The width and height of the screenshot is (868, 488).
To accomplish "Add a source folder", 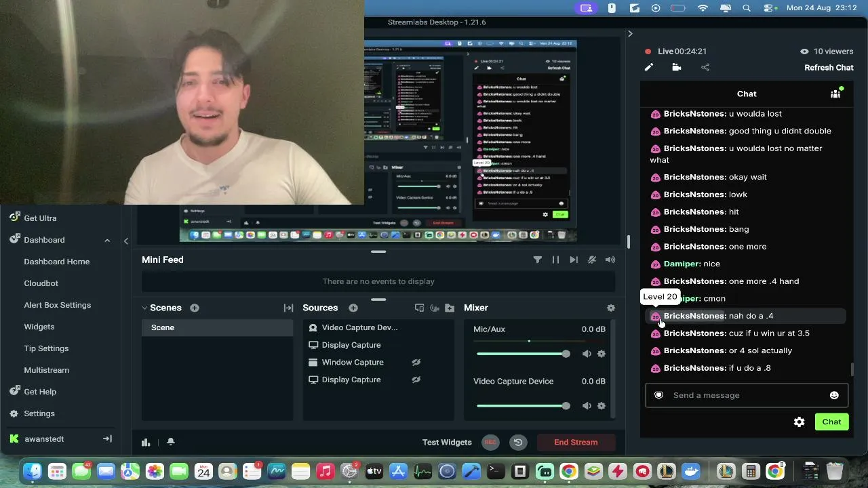I will click(x=450, y=308).
